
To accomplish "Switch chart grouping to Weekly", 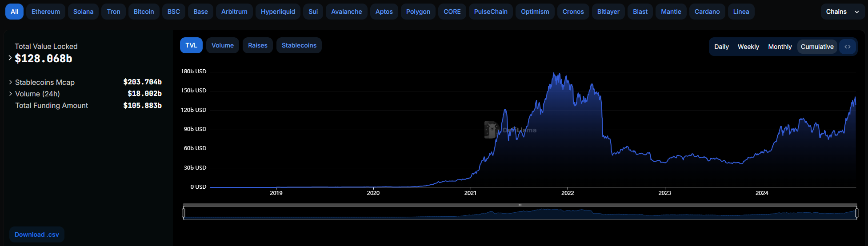I will (748, 47).
